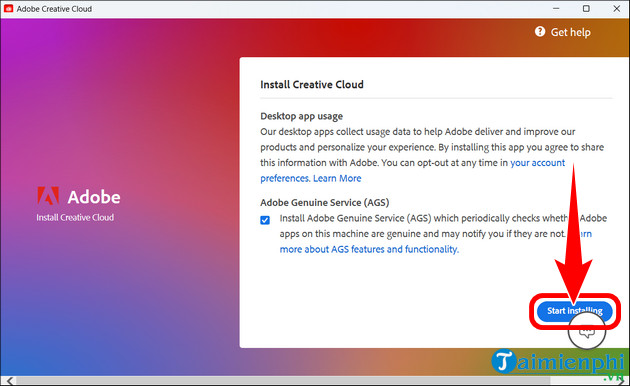
Task: Open 'more about AGS features and functionality' link
Action: click(369, 249)
